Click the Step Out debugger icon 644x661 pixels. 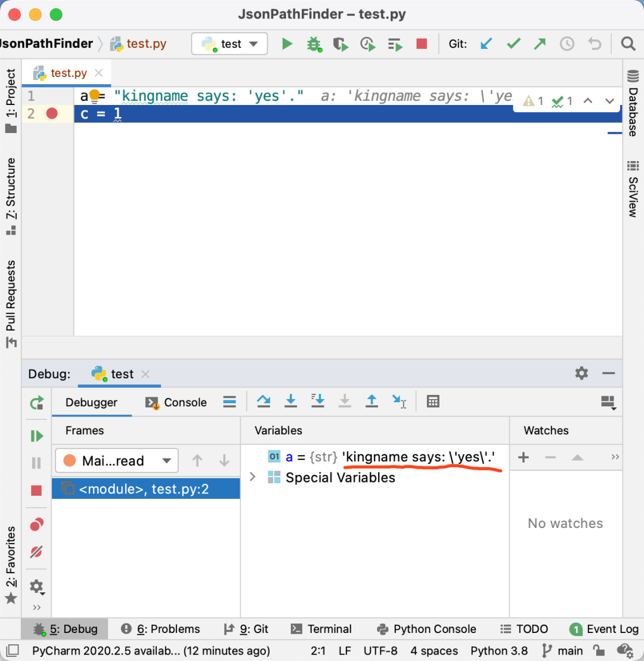371,401
